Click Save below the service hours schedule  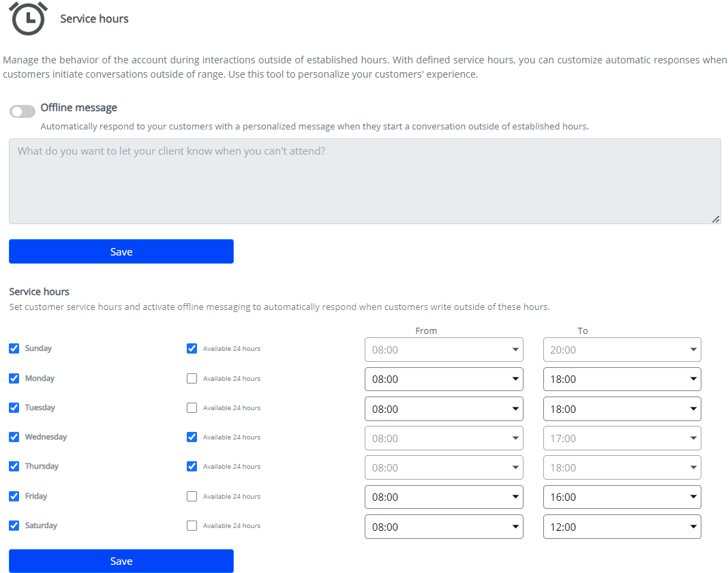point(121,561)
